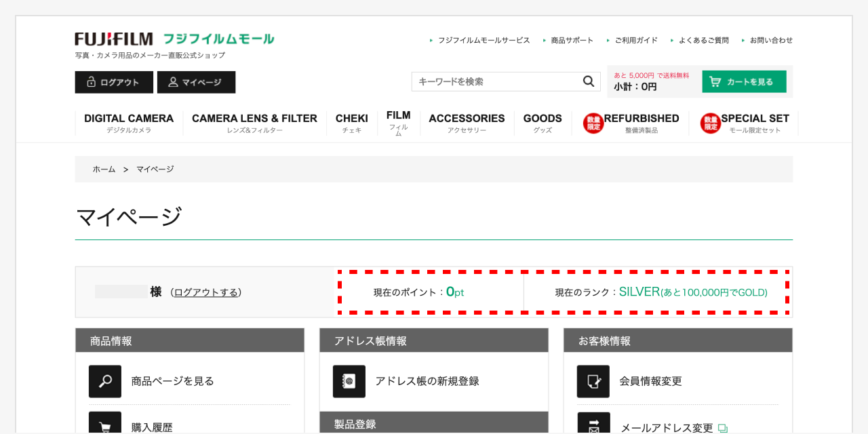Viewport: 868px width, 434px height.
Task: Click the purchase history cart icon
Action: pos(105,425)
